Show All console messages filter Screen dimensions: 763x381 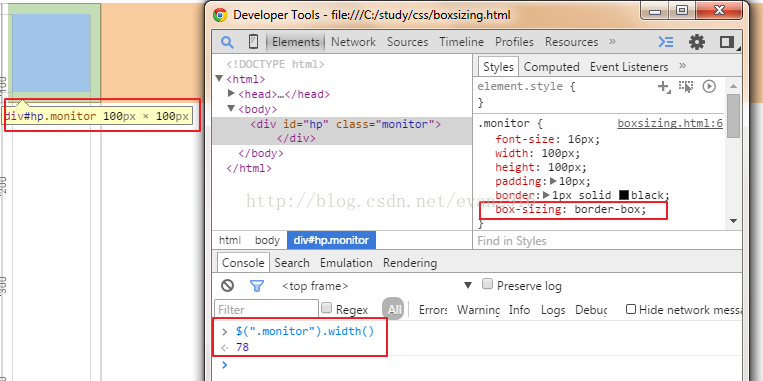pos(393,309)
